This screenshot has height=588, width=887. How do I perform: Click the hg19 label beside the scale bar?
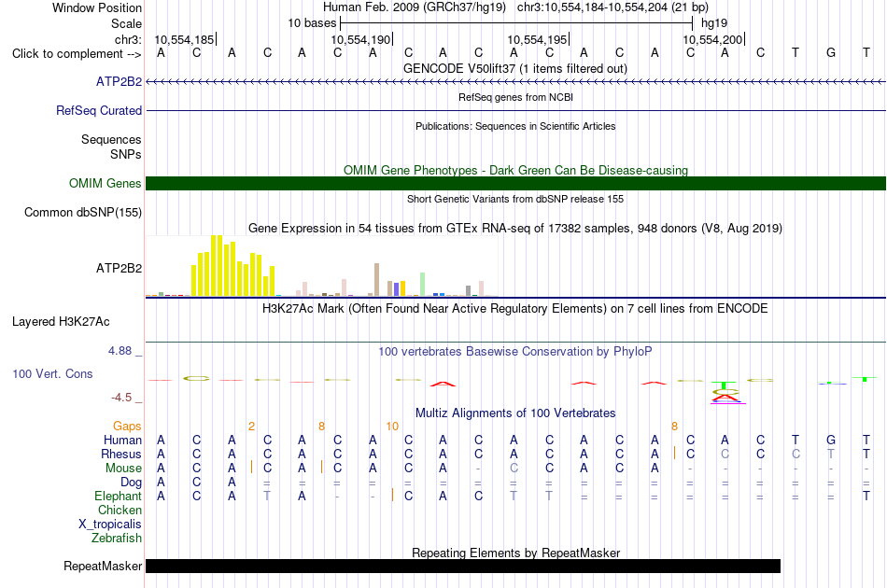714,23
